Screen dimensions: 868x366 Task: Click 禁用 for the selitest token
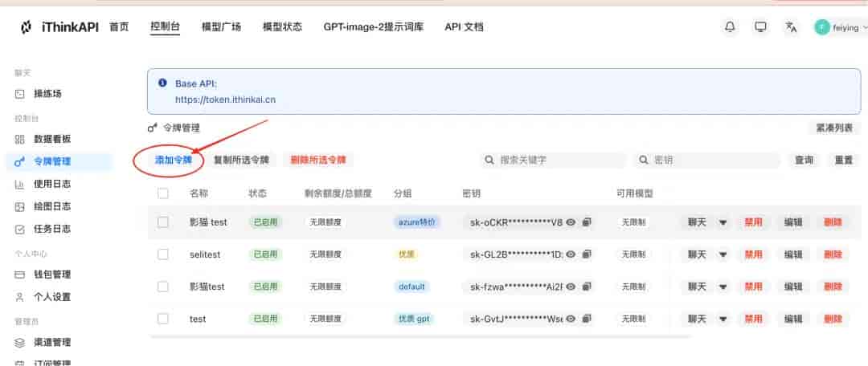point(753,254)
